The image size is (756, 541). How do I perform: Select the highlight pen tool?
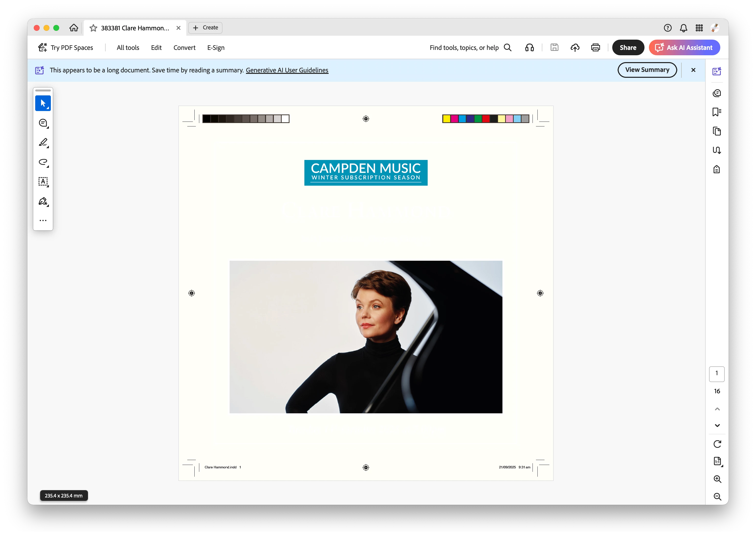coord(43,143)
